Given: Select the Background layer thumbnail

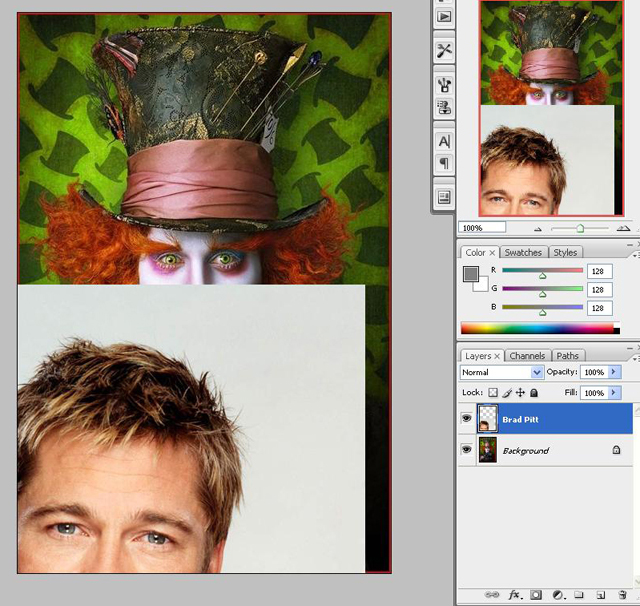Looking at the screenshot, I should coord(488,450).
